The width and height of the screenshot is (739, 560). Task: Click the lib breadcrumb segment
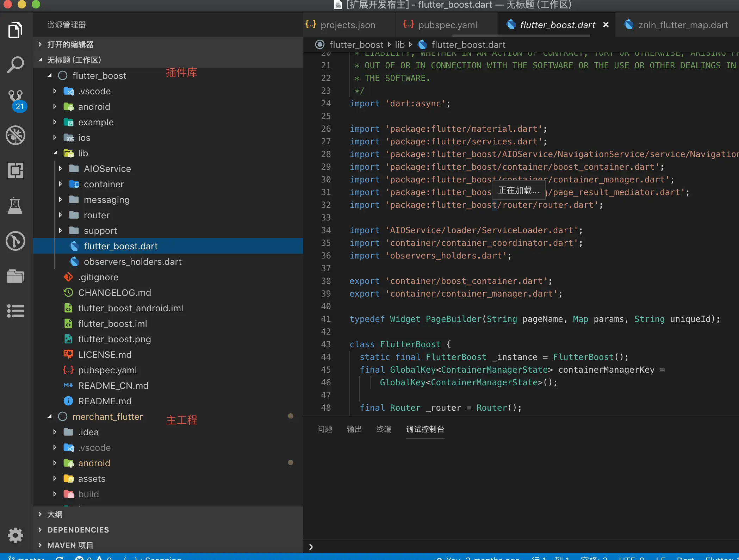point(399,45)
